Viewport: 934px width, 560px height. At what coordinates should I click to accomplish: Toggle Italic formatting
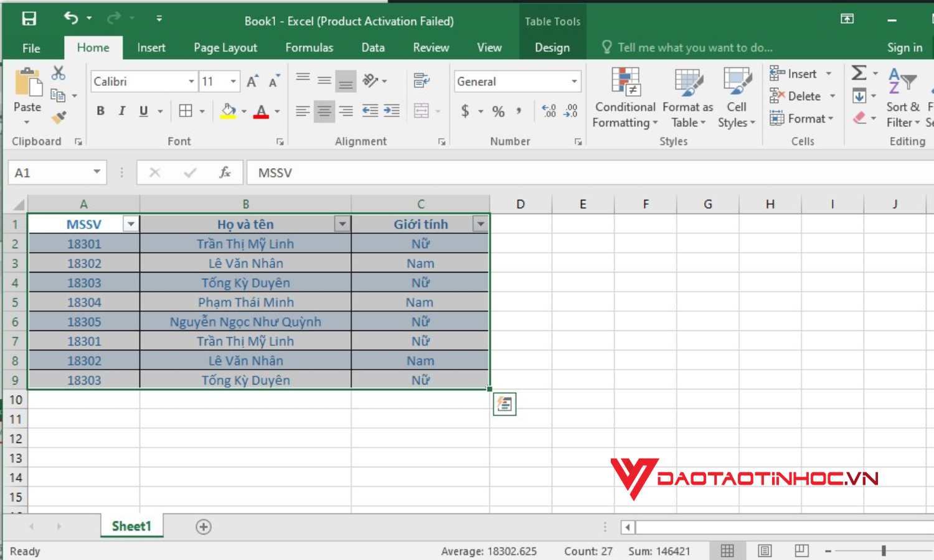coord(122,111)
